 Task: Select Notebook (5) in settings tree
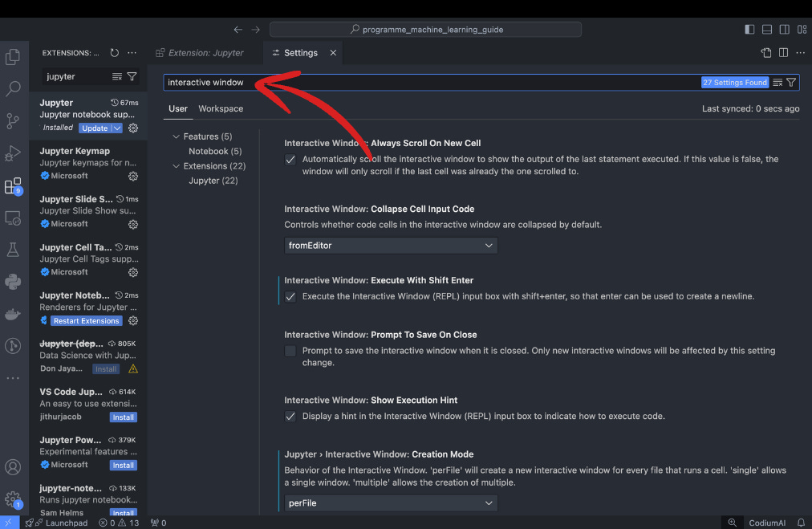tap(215, 151)
